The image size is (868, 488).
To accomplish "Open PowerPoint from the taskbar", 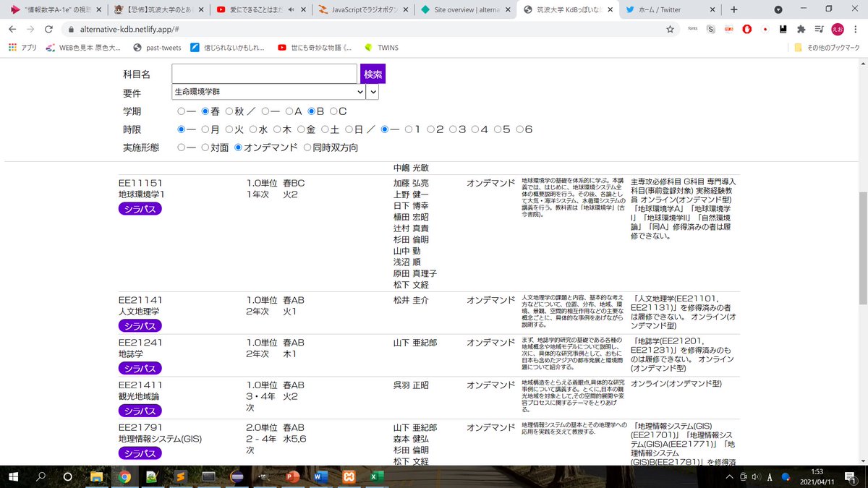I will click(293, 476).
